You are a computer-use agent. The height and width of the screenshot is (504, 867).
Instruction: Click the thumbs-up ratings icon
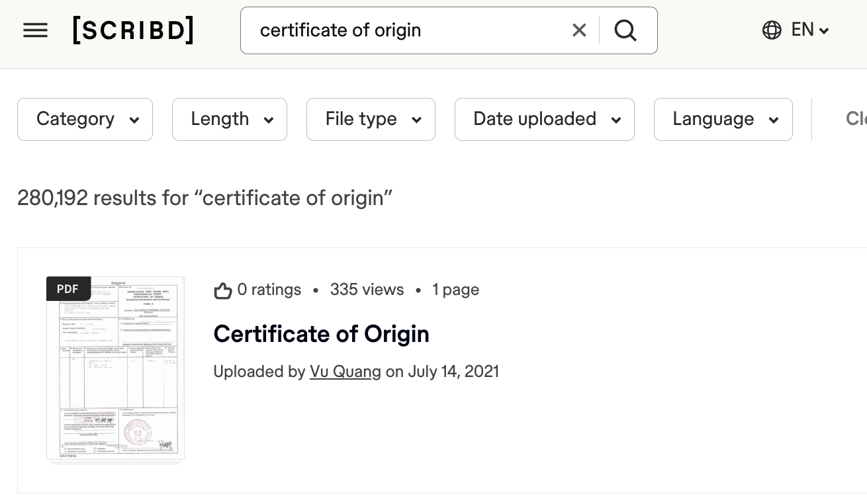pos(223,290)
